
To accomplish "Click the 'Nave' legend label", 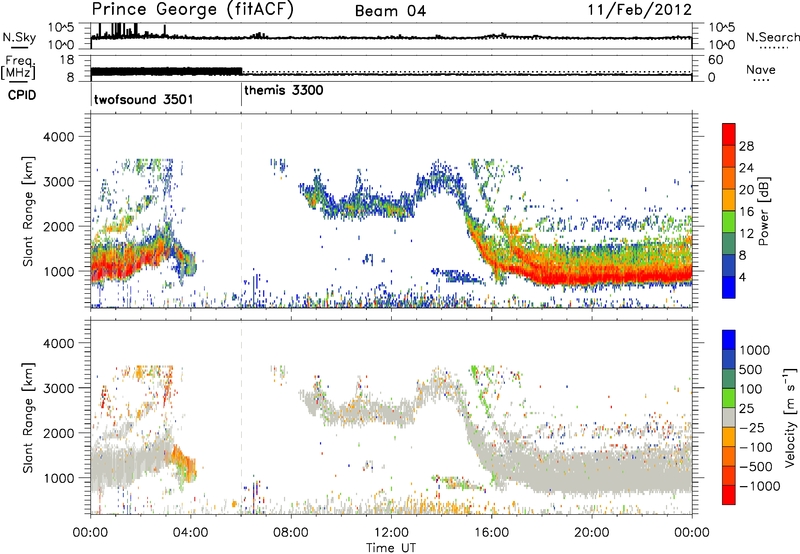I will coord(761,69).
